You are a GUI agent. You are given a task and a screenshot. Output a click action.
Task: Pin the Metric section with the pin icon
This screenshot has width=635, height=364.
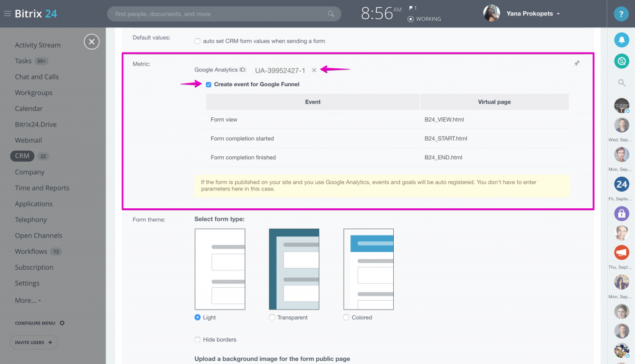click(577, 63)
